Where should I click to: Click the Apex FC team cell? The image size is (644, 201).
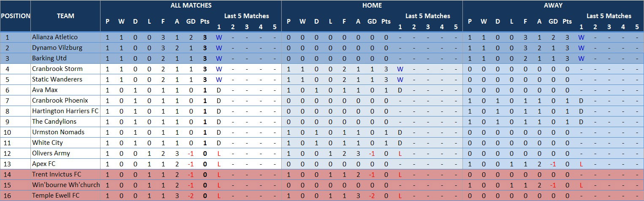pos(65,164)
